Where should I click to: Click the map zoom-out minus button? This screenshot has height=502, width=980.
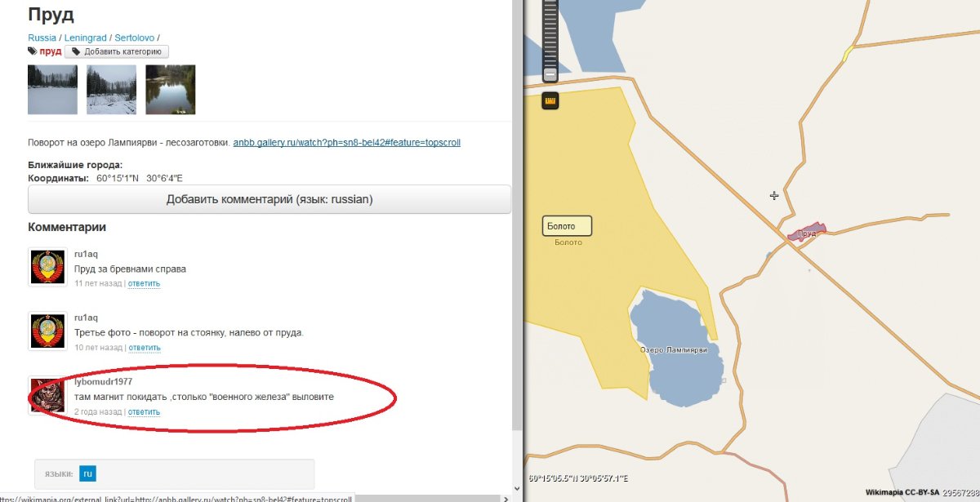550,74
